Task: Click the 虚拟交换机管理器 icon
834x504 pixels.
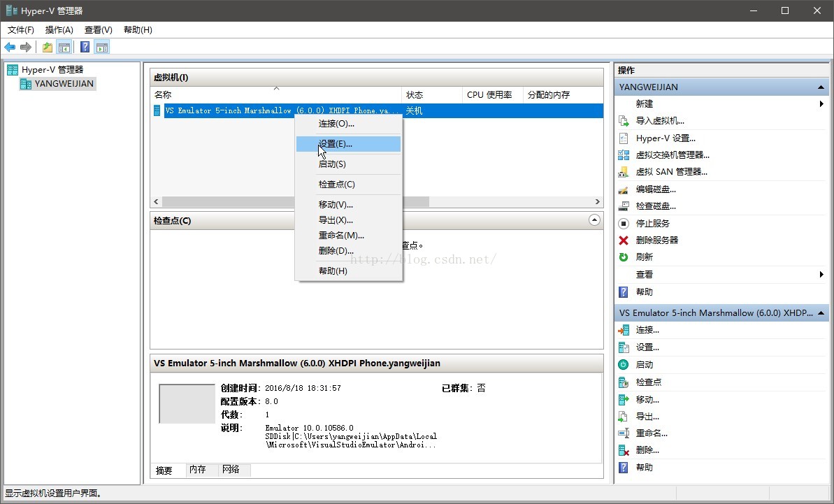Action: [624, 155]
